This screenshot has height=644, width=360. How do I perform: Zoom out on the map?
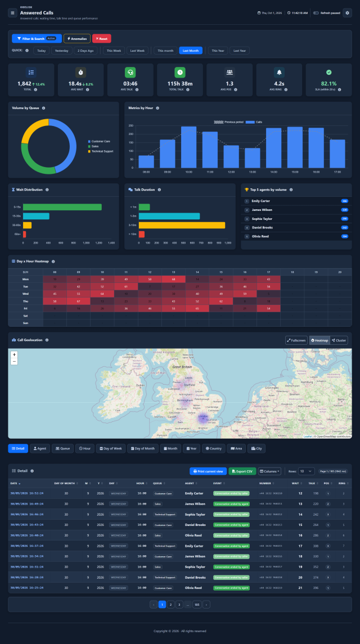[x=15, y=362]
